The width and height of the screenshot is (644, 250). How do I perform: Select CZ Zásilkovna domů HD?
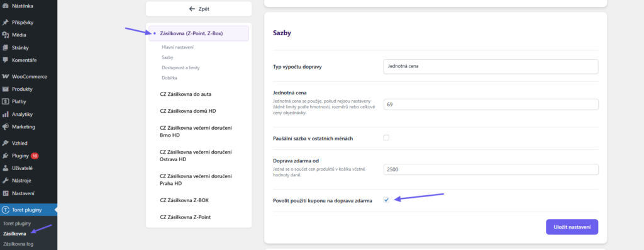coord(187,111)
